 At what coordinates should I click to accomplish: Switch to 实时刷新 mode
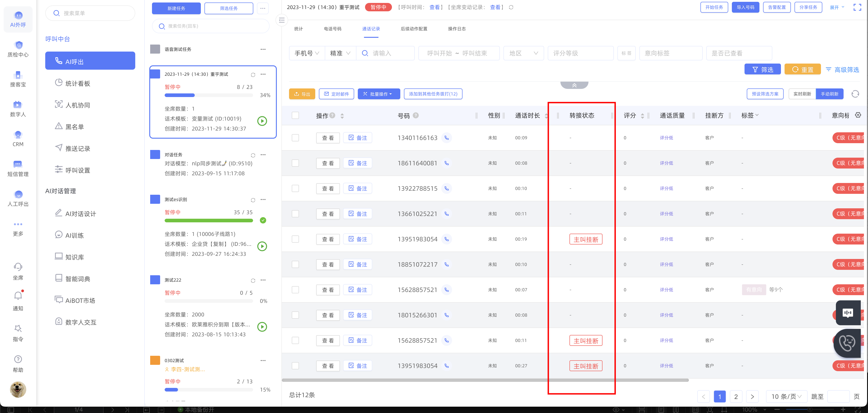[x=802, y=94]
